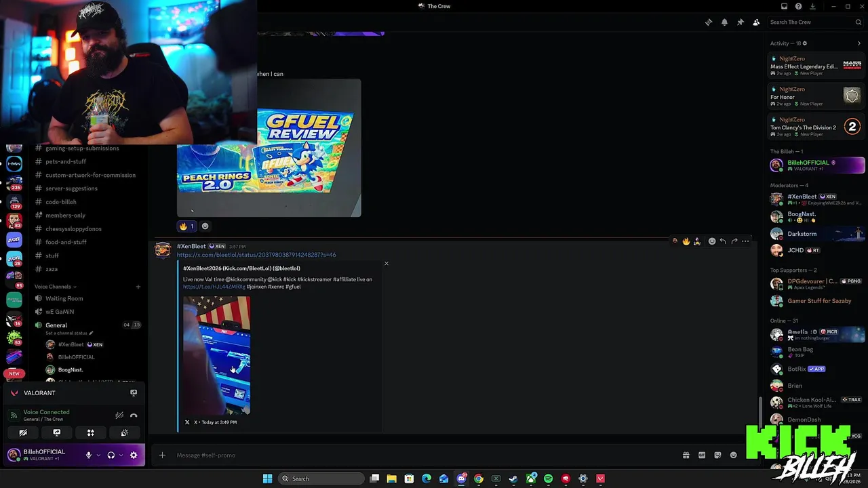Open attachment plus button
This screenshot has height=488, width=868.
162,455
